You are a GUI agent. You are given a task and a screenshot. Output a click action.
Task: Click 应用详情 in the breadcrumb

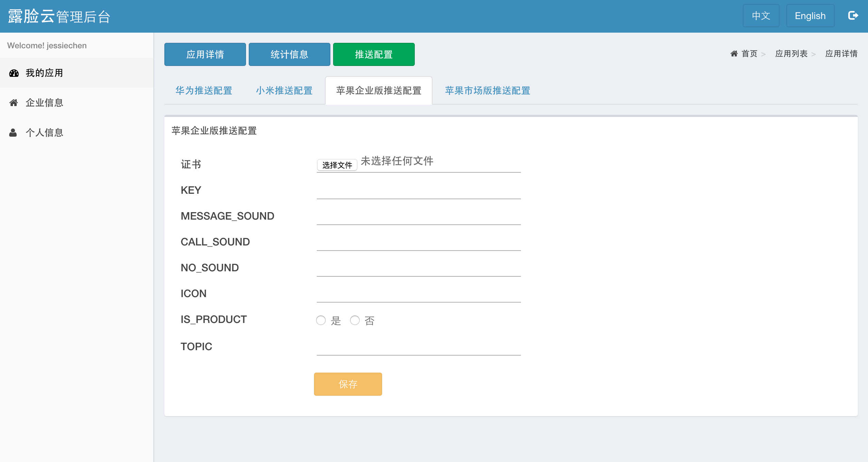[x=841, y=54]
